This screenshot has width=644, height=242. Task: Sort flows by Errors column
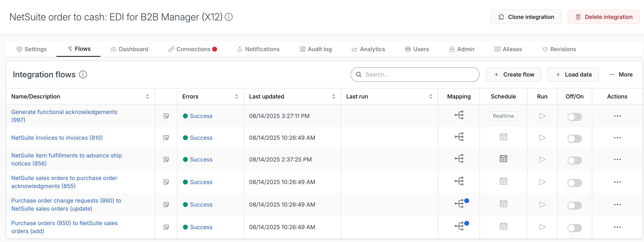click(237, 96)
